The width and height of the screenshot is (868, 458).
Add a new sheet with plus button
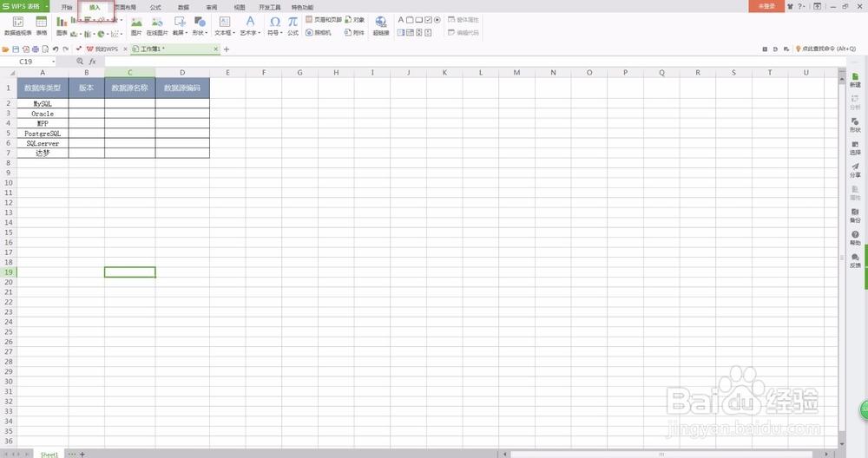[x=82, y=455]
